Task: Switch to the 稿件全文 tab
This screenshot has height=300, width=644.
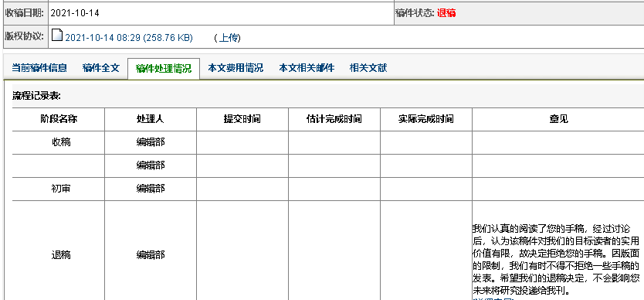Action: pos(100,68)
